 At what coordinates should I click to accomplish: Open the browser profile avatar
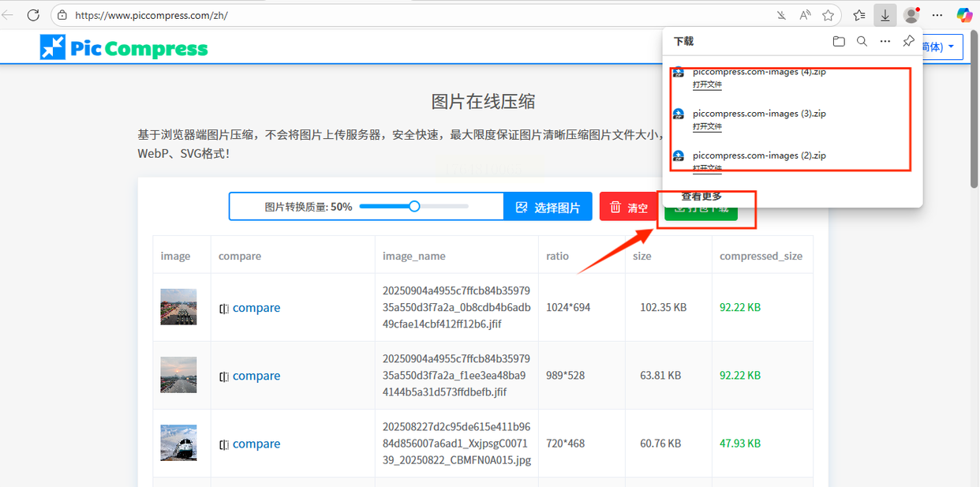[x=911, y=15]
